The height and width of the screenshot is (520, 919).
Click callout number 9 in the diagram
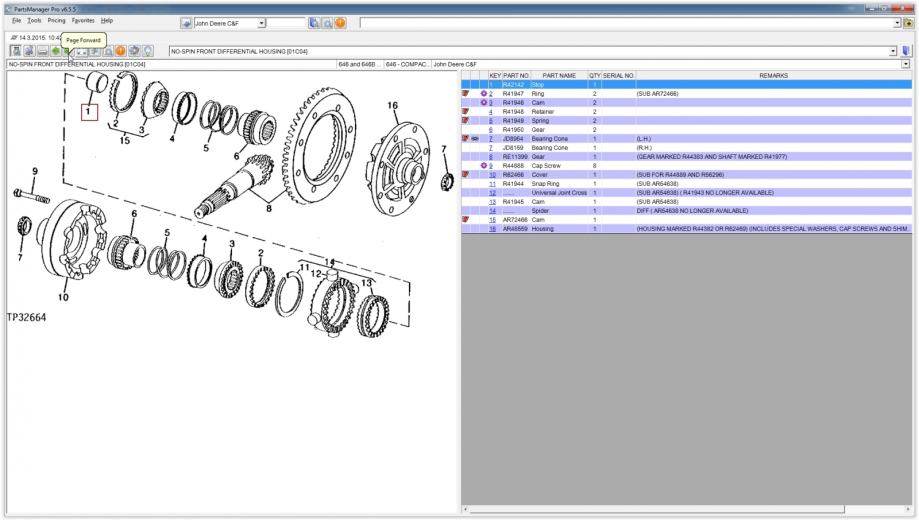(35, 171)
